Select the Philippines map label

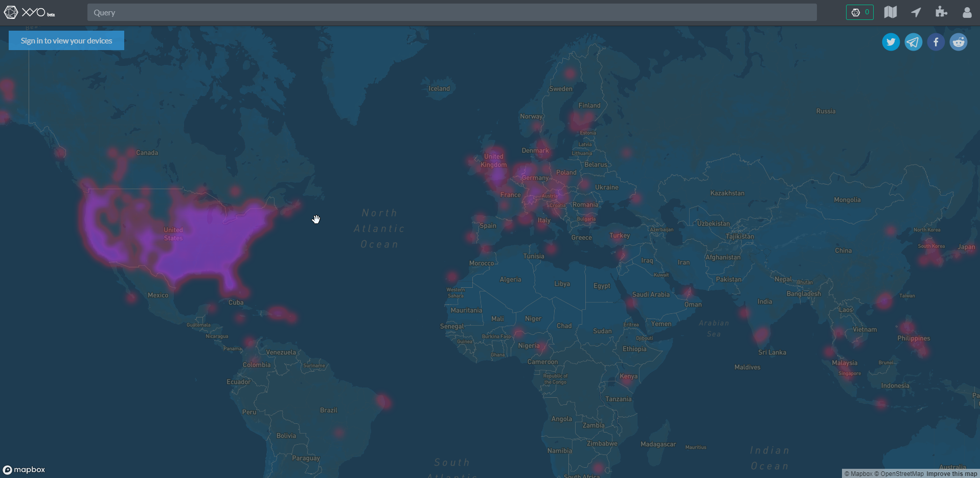[914, 338]
